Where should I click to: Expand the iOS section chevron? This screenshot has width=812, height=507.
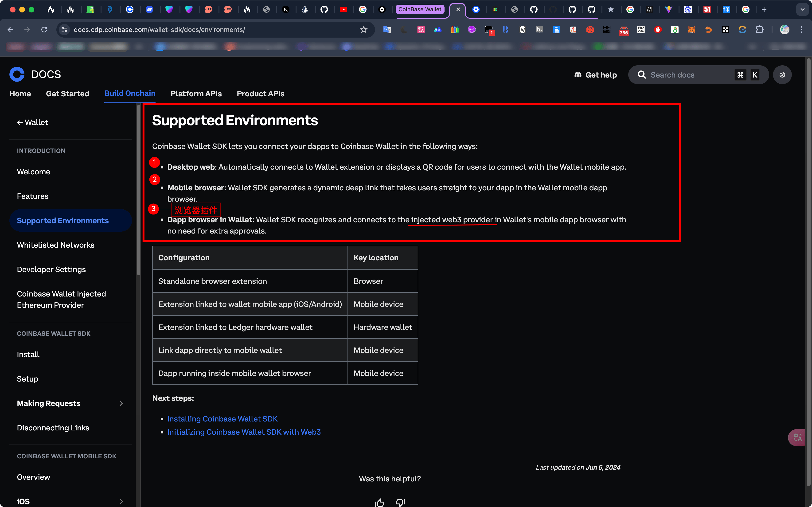[121, 502]
